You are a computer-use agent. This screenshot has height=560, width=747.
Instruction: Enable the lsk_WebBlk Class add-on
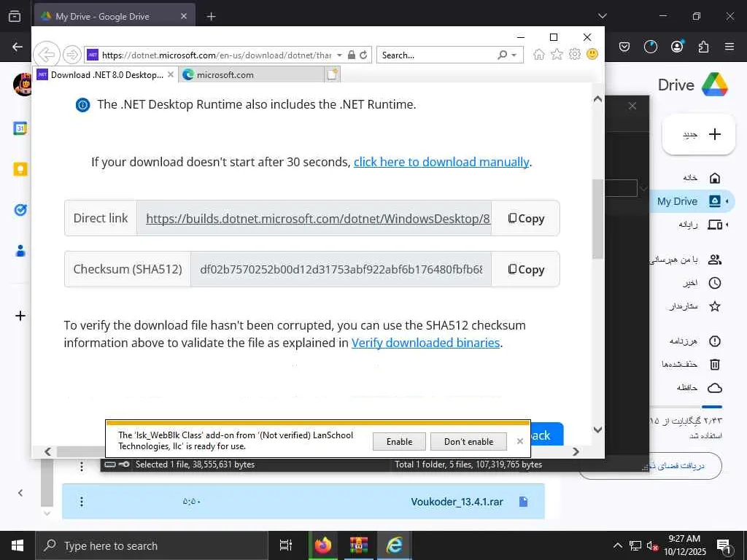pos(399,441)
